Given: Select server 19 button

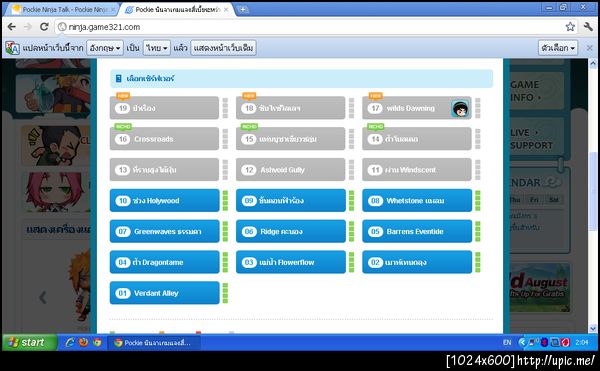Looking at the screenshot, I should tap(164, 108).
